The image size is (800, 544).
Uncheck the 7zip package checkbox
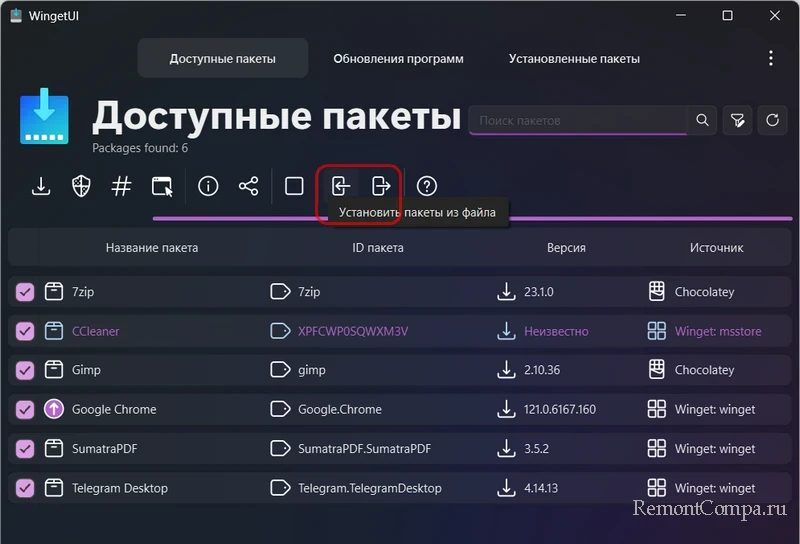[25, 292]
